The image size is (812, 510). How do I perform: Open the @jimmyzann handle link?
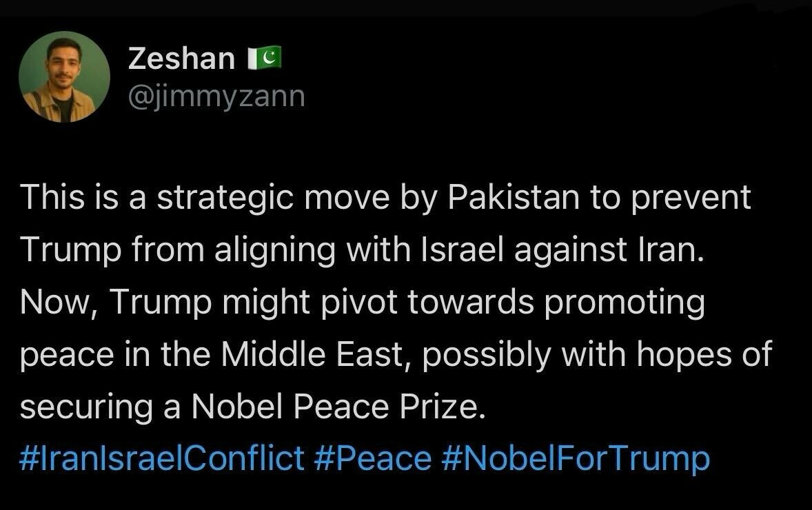(x=216, y=96)
